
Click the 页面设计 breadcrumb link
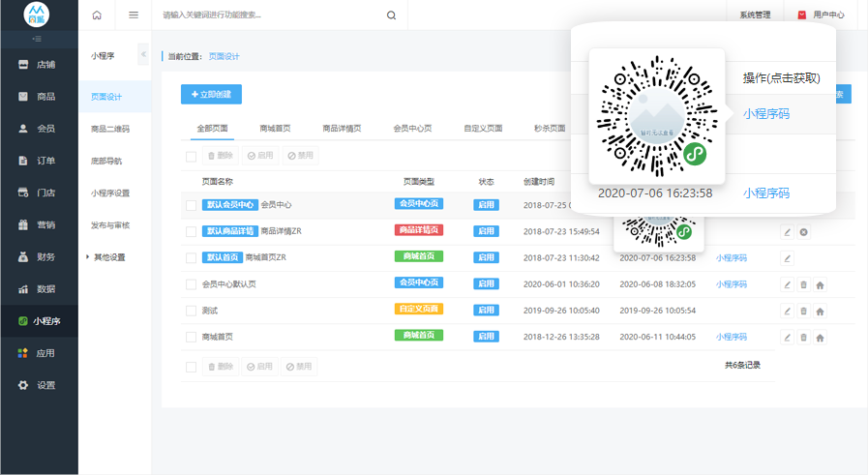[224, 56]
